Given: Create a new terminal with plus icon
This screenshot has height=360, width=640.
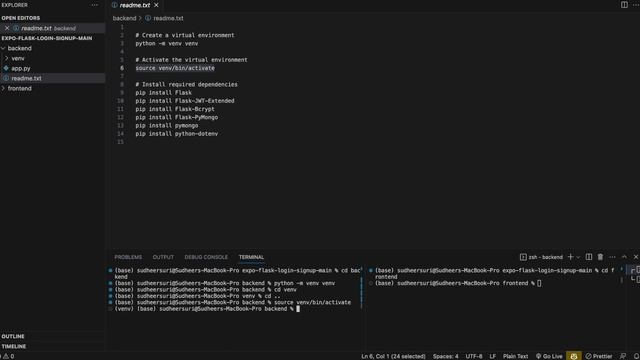Looking at the screenshot, I should [x=570, y=257].
